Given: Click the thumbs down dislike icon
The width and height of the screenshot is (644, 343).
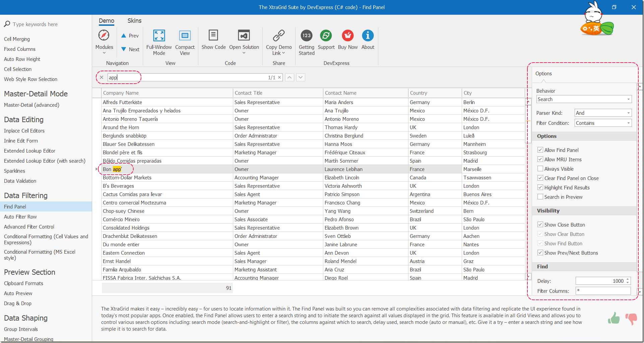Looking at the screenshot, I should [631, 319].
